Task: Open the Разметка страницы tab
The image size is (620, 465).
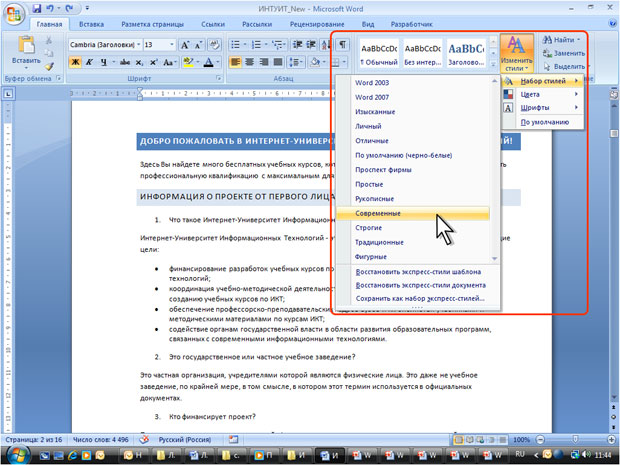Action: click(x=152, y=24)
